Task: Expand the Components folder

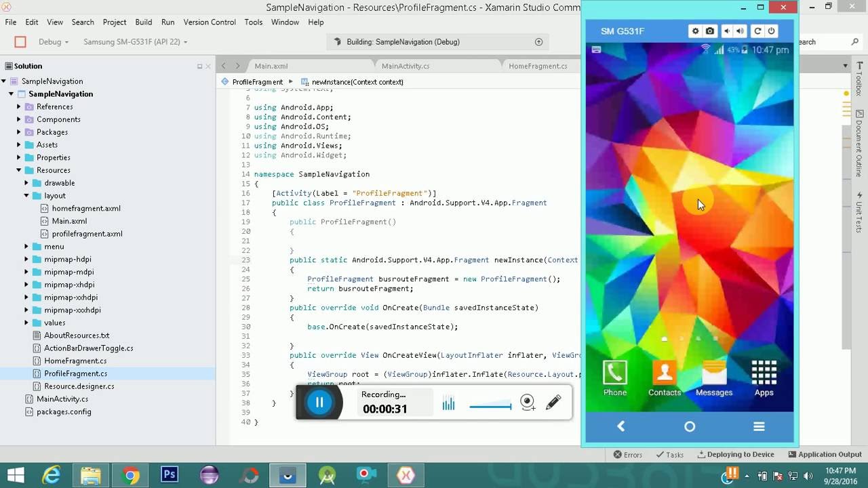Action: coord(19,120)
